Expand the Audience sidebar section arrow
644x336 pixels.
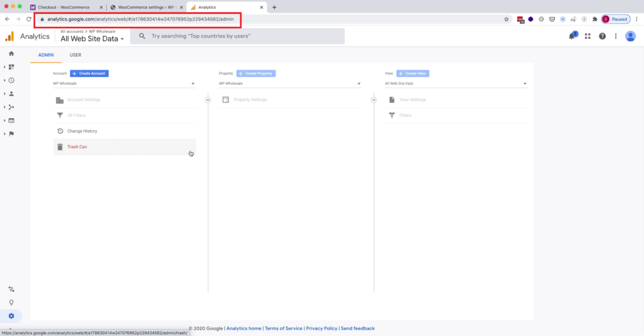(4, 94)
